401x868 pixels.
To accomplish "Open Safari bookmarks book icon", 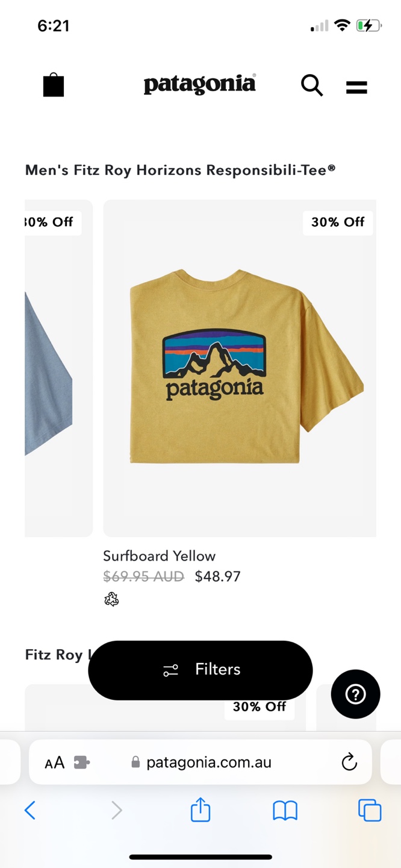I will tap(285, 811).
